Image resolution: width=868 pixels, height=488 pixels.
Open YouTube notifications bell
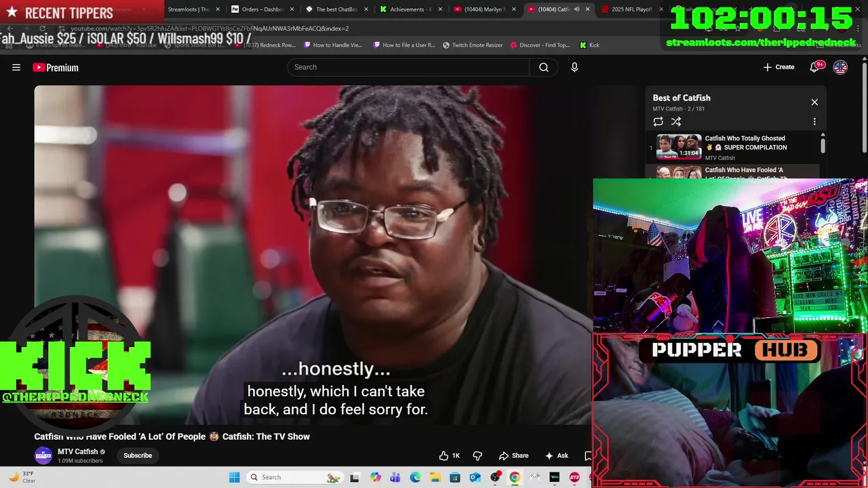(816, 67)
